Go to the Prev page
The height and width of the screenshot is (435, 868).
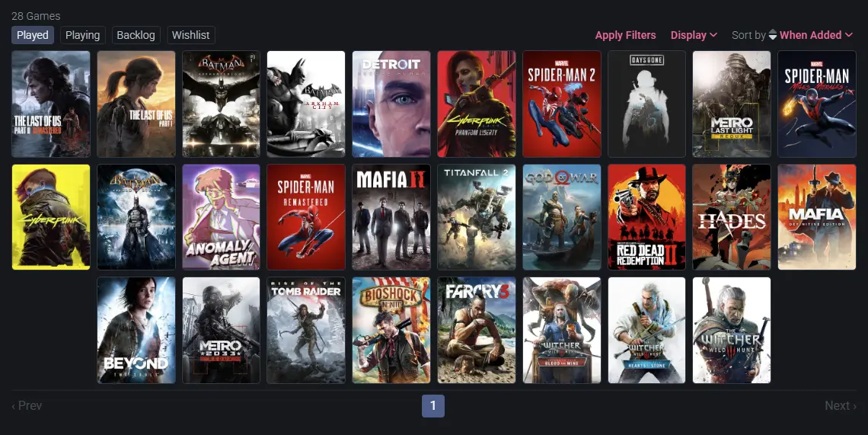click(x=27, y=405)
